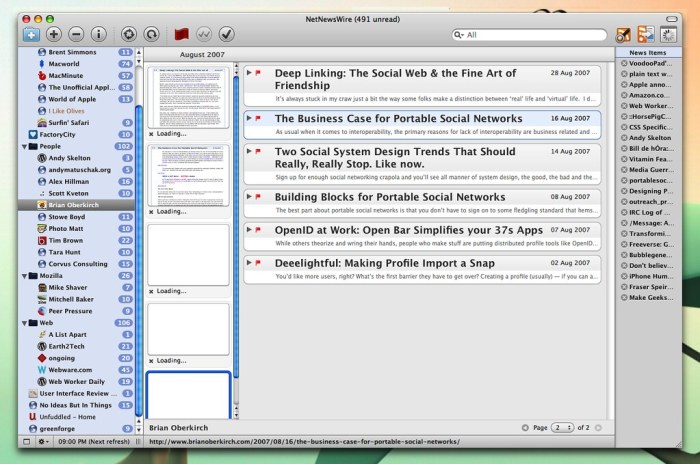Select the Stowe Boyd feed
This screenshot has height=464, width=700.
[76, 217]
